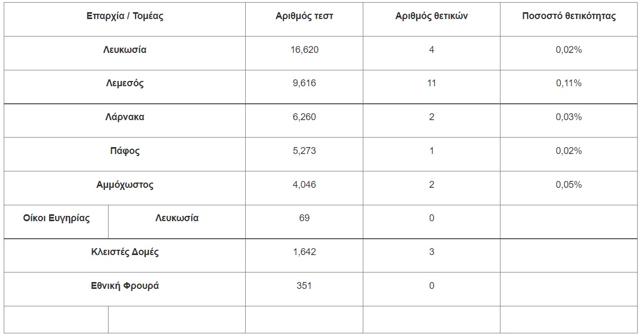
Task: Select the Λεμεσός row label
Action: coord(124,84)
